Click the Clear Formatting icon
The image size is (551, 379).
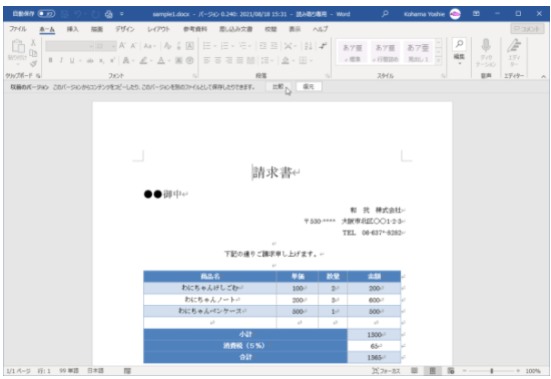(x=168, y=46)
